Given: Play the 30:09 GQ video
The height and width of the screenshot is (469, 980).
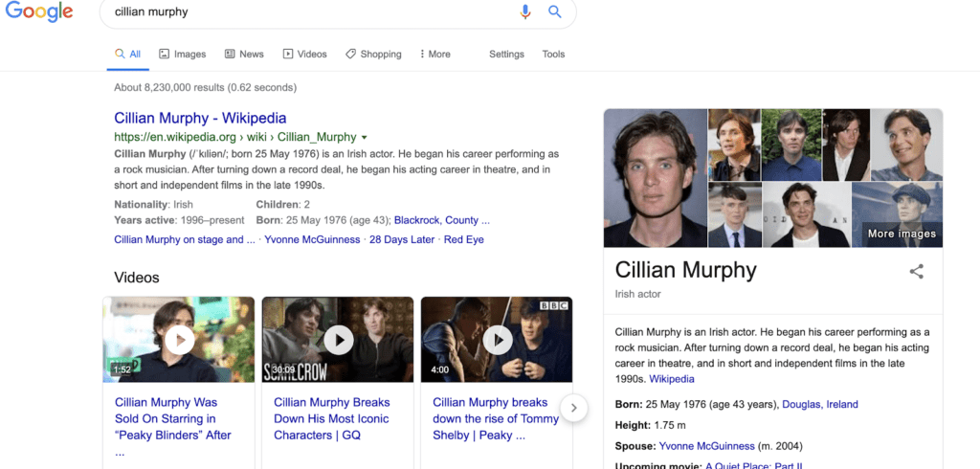Looking at the screenshot, I should click(x=338, y=340).
